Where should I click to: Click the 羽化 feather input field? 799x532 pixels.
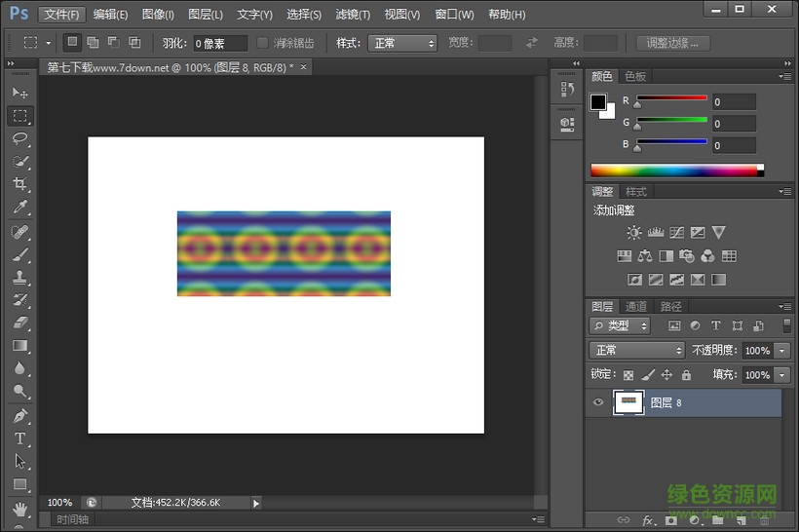click(x=219, y=43)
